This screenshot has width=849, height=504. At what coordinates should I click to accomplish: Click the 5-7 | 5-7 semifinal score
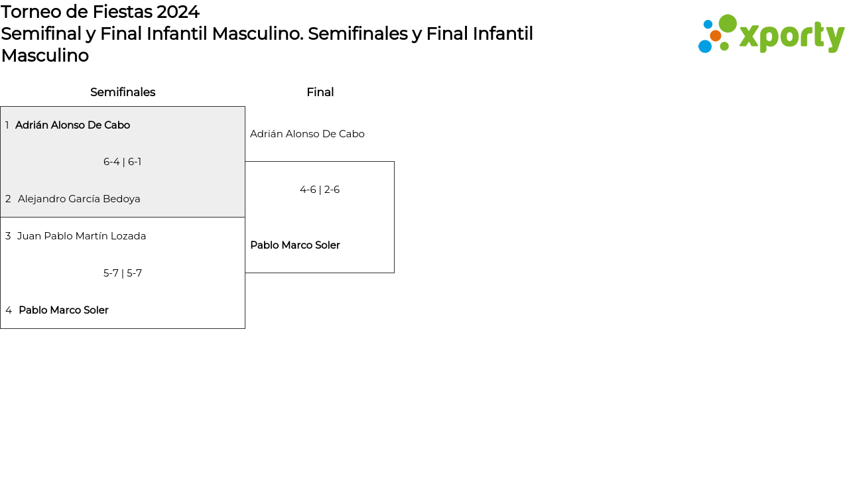123,273
